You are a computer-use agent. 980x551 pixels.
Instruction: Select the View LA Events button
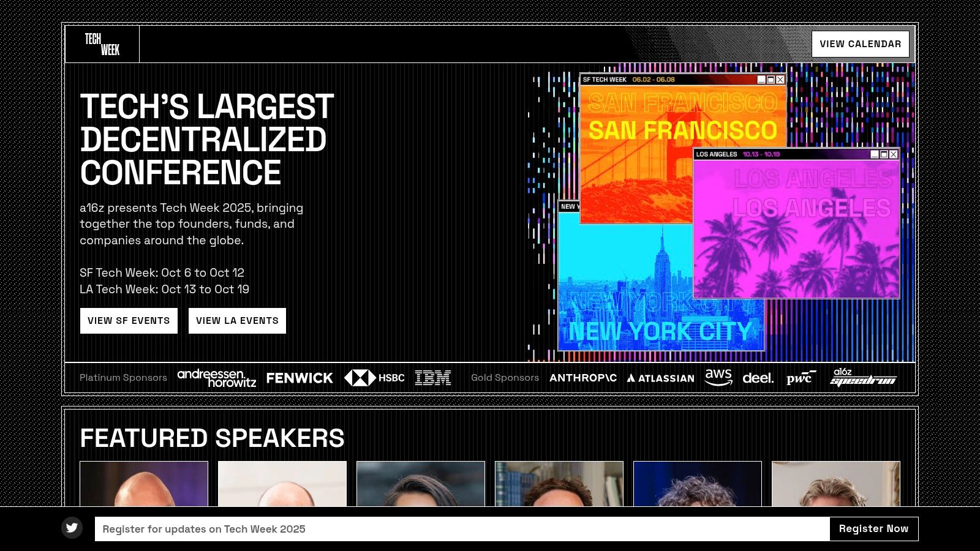coord(237,321)
